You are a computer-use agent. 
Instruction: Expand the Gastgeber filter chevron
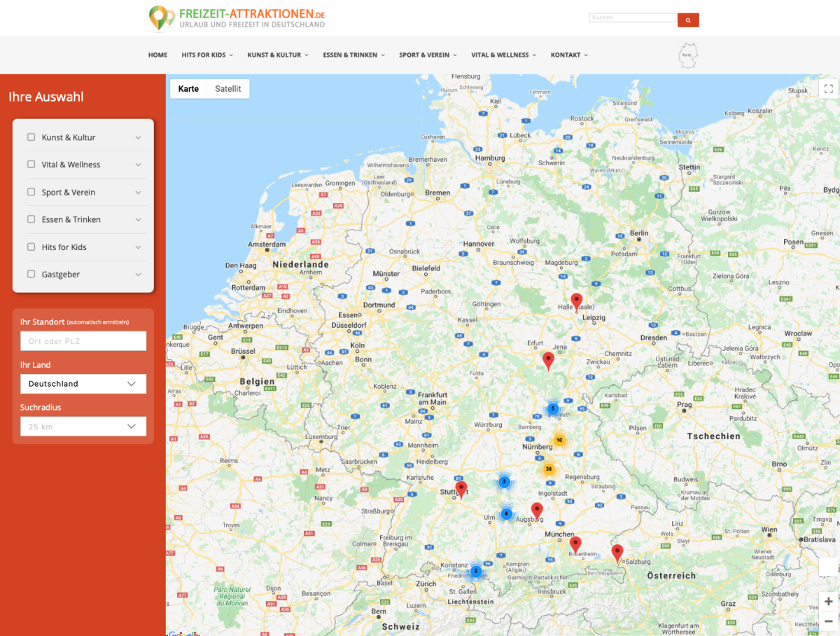(x=138, y=275)
